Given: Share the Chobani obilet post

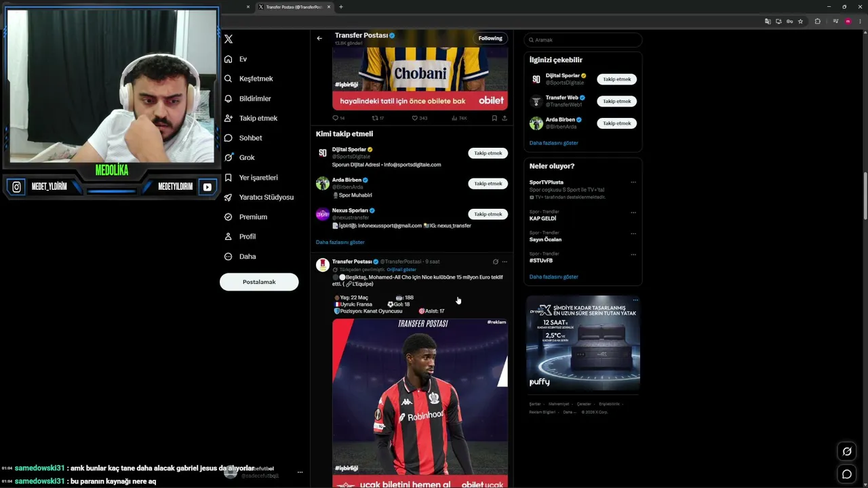Looking at the screenshot, I should [x=505, y=118].
